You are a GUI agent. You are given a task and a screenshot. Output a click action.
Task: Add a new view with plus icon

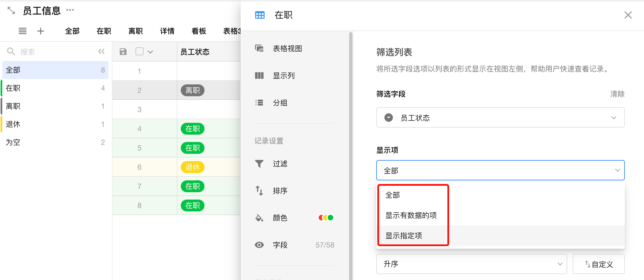41,31
